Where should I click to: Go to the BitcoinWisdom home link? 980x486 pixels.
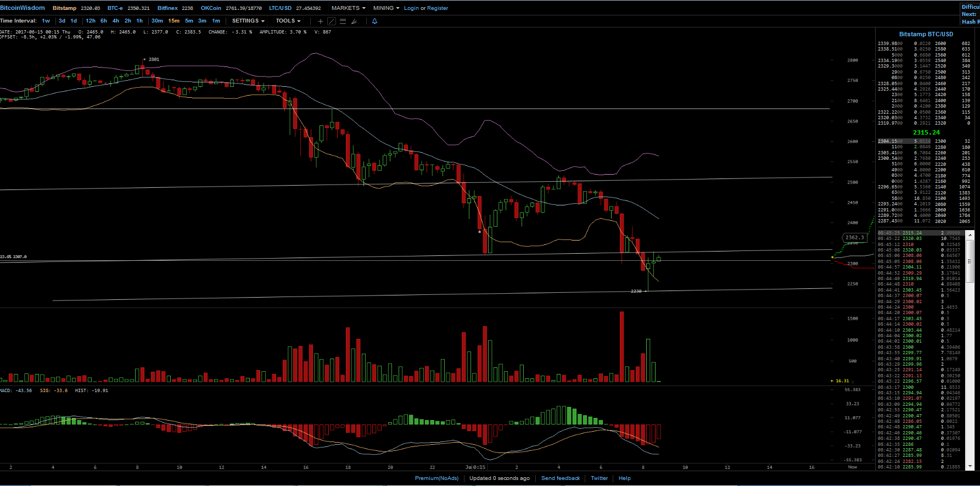[x=23, y=8]
